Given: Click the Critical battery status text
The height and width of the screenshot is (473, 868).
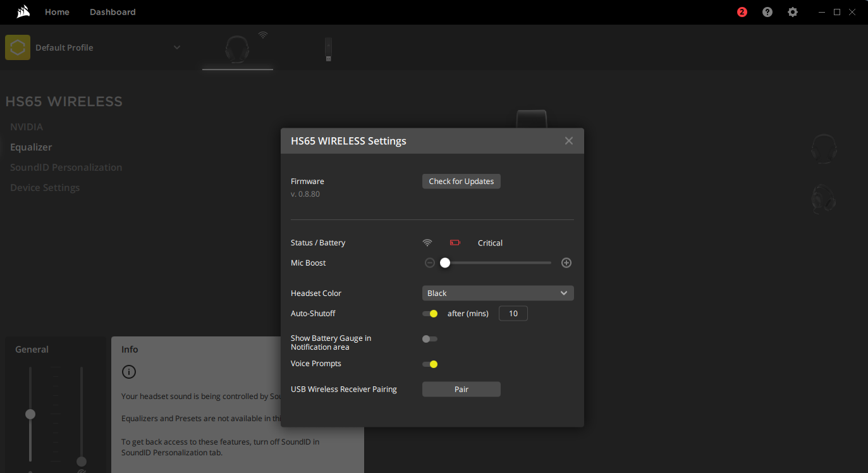Looking at the screenshot, I should tap(490, 243).
